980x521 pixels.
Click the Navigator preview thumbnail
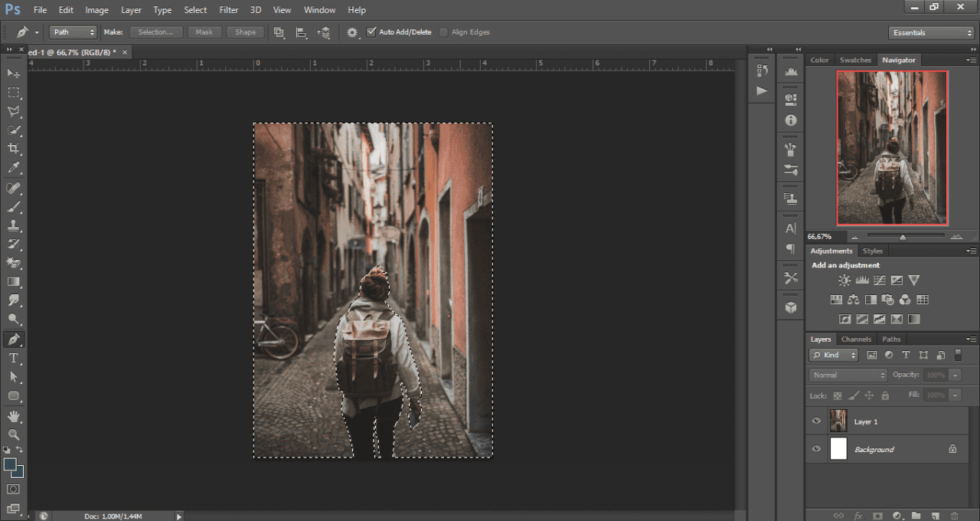tap(892, 148)
